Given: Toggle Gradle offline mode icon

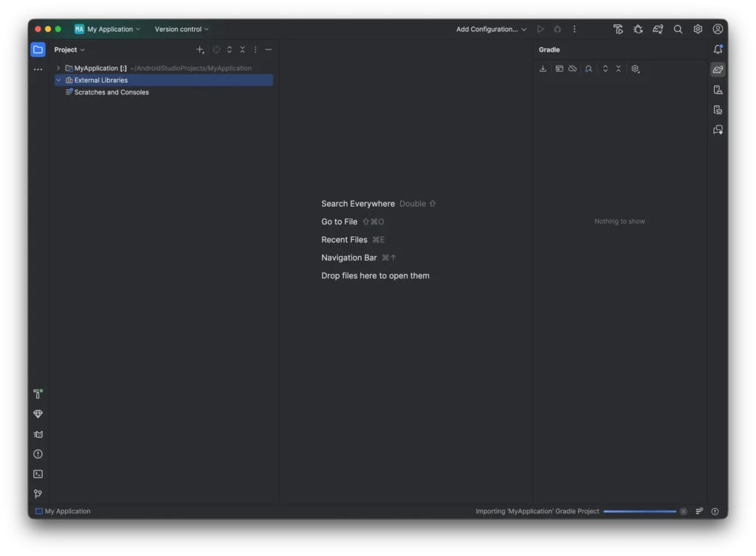Looking at the screenshot, I should coord(572,69).
